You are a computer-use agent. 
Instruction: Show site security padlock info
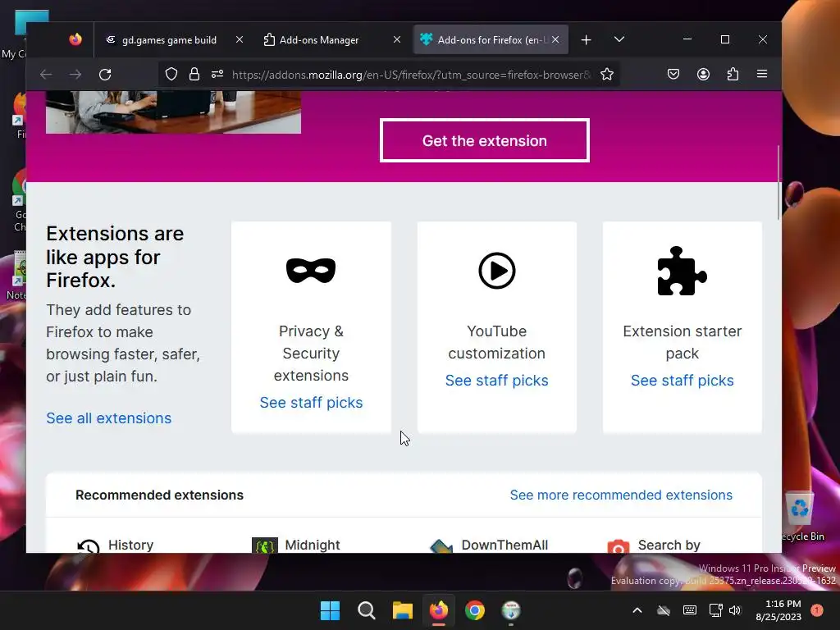coord(194,75)
